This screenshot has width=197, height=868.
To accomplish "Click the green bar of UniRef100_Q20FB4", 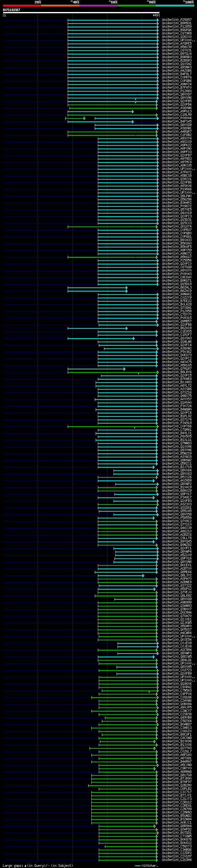I will pos(112,104).
